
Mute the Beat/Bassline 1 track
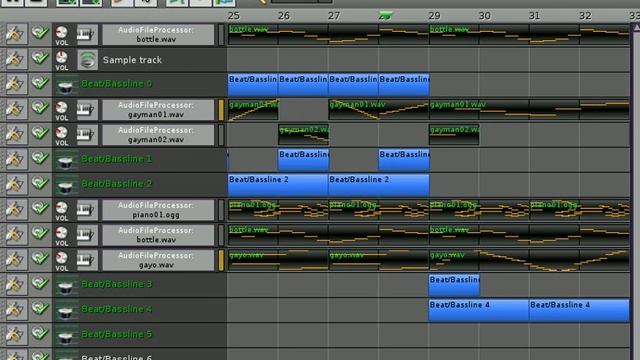pyautogui.click(x=40, y=159)
